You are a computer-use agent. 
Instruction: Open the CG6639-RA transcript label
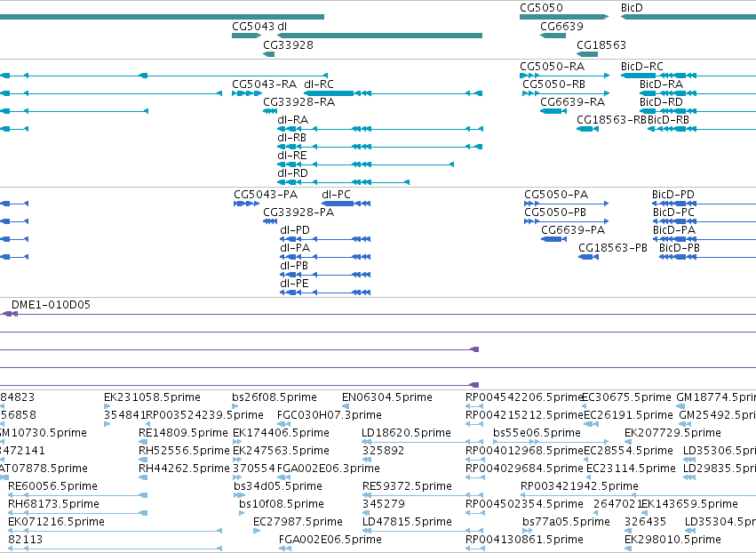tap(572, 102)
